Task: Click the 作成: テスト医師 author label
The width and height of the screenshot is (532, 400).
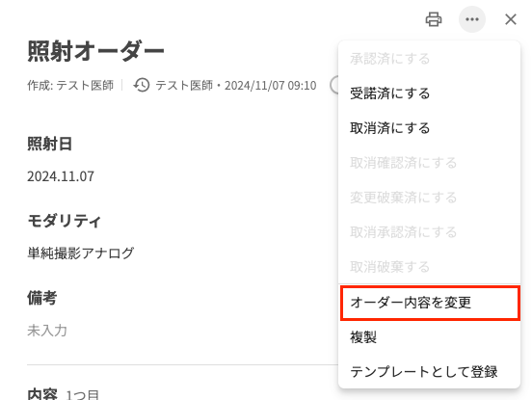Action: coord(70,85)
